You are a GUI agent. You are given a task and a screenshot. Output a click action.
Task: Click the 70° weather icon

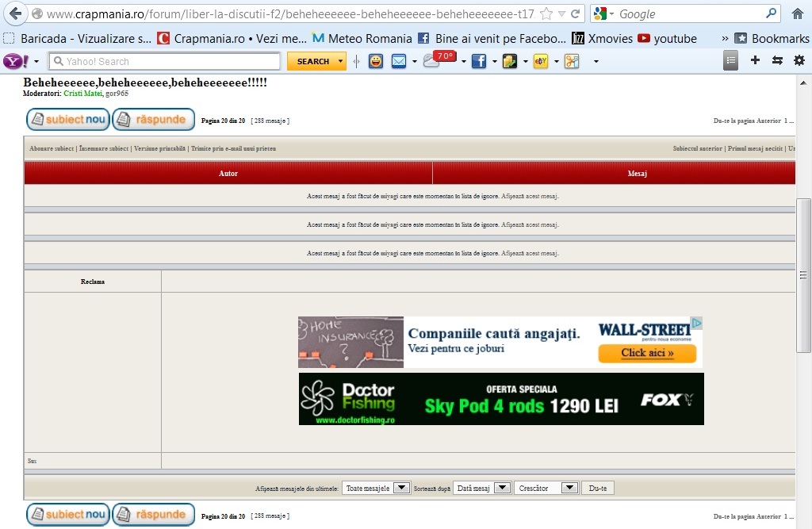(439, 59)
